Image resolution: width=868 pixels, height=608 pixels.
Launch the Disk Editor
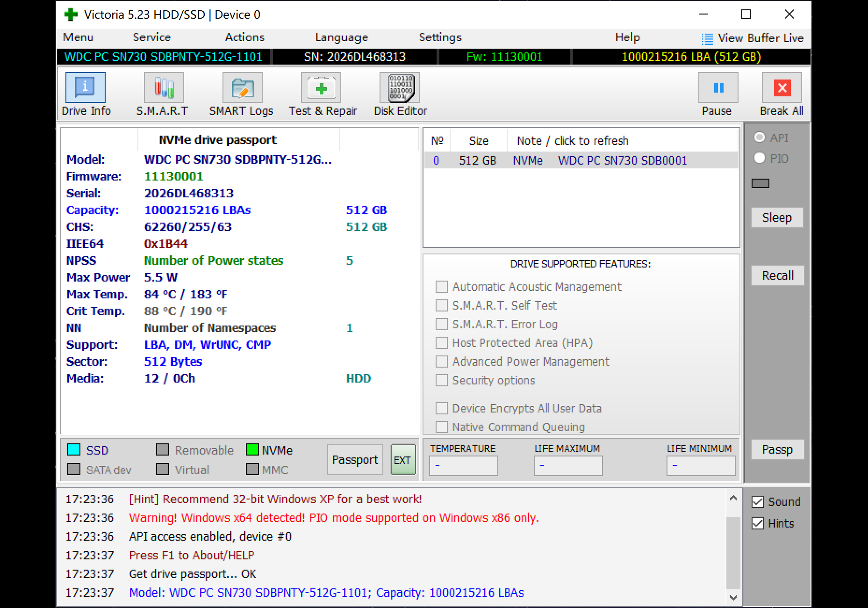coord(400,87)
